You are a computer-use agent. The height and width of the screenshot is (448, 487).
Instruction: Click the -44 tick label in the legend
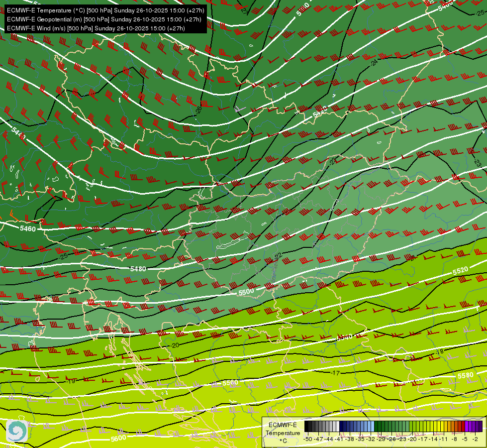tap(329, 439)
